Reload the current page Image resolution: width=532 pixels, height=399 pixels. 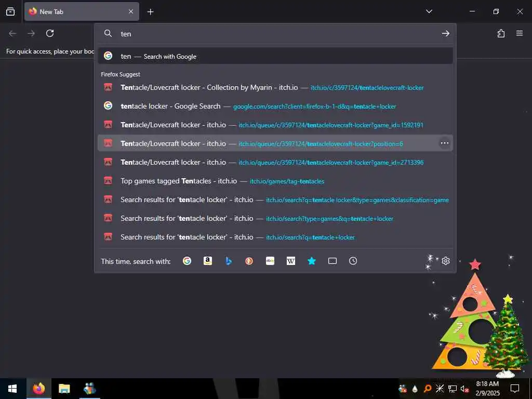click(x=50, y=33)
